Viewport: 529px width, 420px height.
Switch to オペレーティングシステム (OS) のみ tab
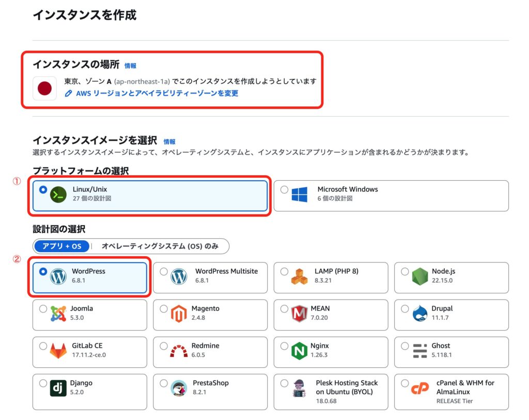160,246
